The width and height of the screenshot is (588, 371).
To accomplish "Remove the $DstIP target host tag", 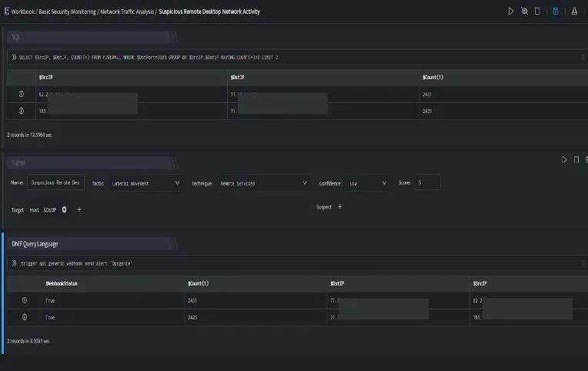I will click(64, 209).
